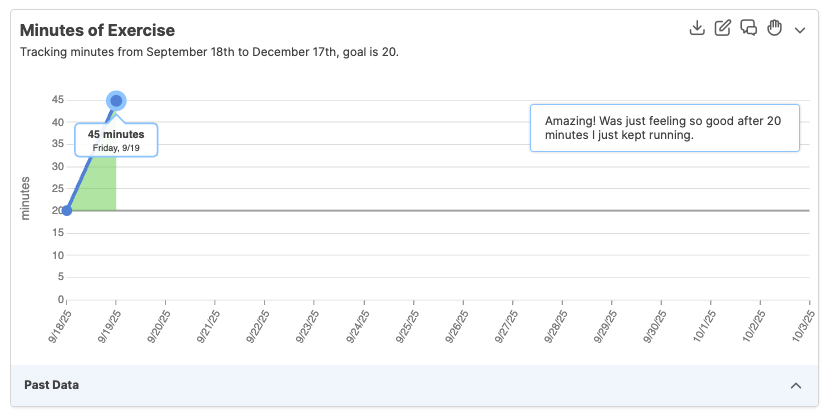Click the tracking period subtitle text
This screenshot has width=832, height=417.
[x=209, y=51]
